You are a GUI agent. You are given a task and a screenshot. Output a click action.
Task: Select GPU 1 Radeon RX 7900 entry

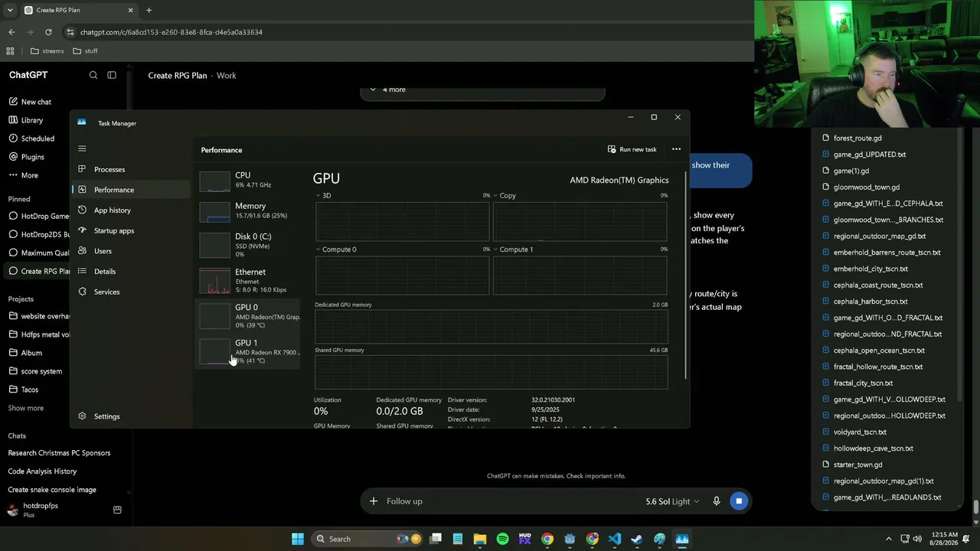(x=249, y=351)
